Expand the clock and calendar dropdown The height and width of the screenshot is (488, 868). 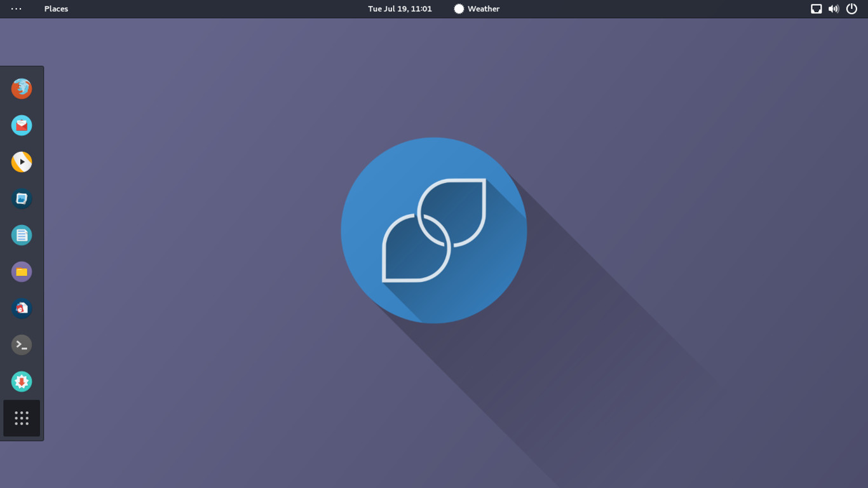coord(400,9)
